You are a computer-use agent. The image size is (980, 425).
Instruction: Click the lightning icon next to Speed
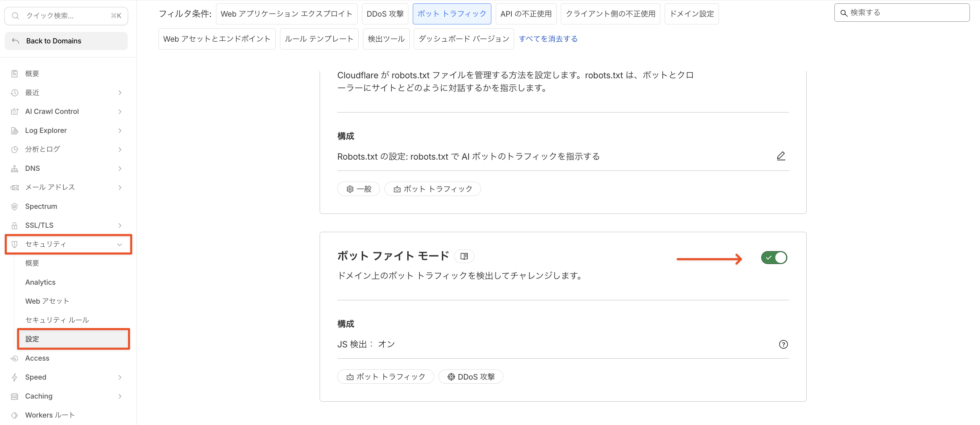15,377
